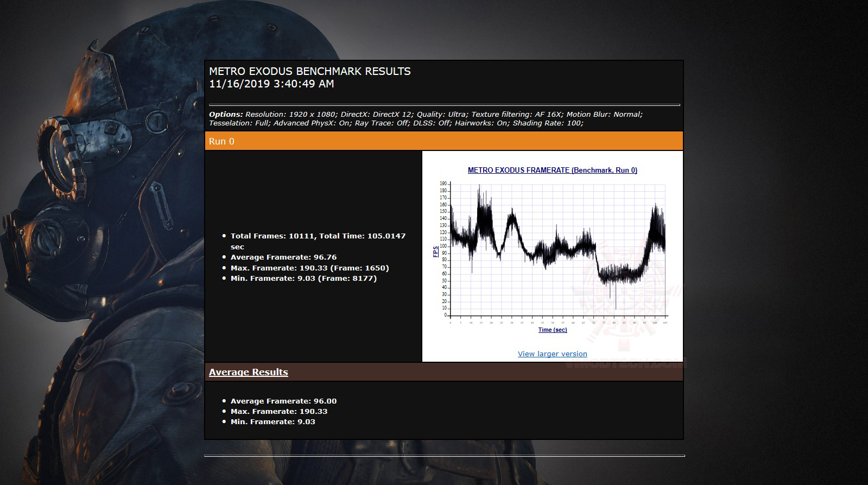Click the Run 0 Average Framerate: 96.76 line
The image size is (868, 485).
284,257
